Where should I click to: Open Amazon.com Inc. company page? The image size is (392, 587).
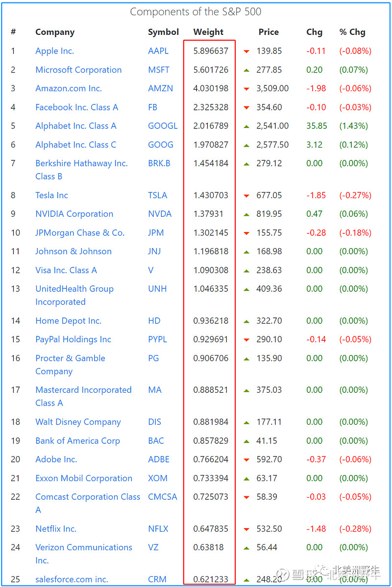(69, 88)
